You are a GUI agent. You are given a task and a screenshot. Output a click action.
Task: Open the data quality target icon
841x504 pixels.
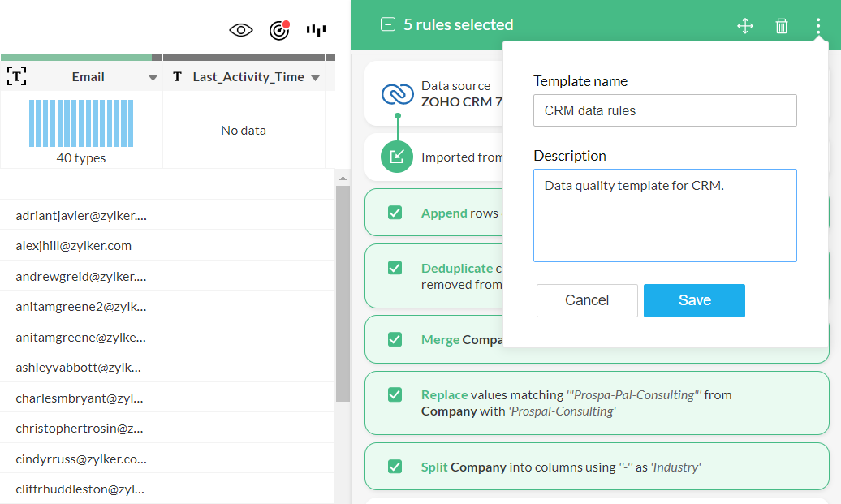tap(279, 31)
